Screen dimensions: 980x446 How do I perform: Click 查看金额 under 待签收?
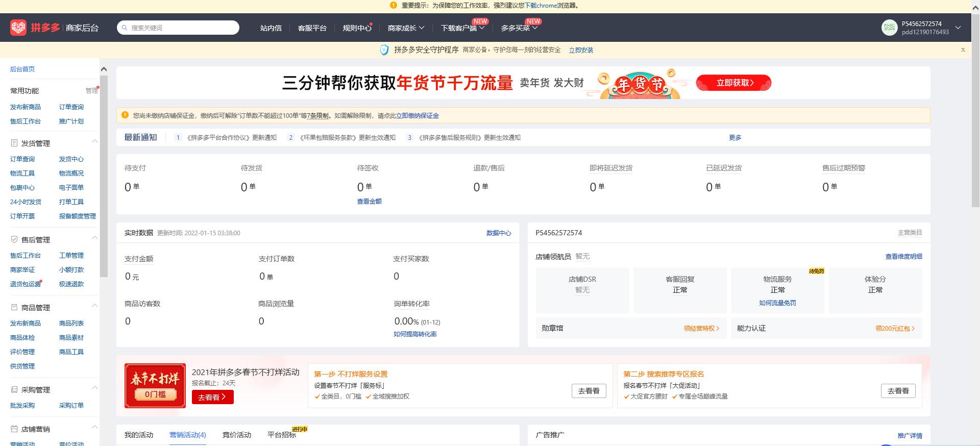point(370,202)
